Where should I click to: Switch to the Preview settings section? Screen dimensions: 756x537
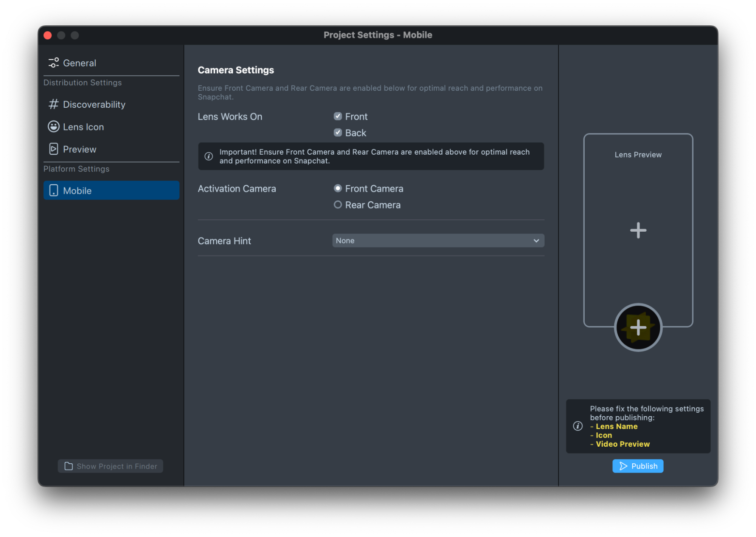pyautogui.click(x=79, y=149)
